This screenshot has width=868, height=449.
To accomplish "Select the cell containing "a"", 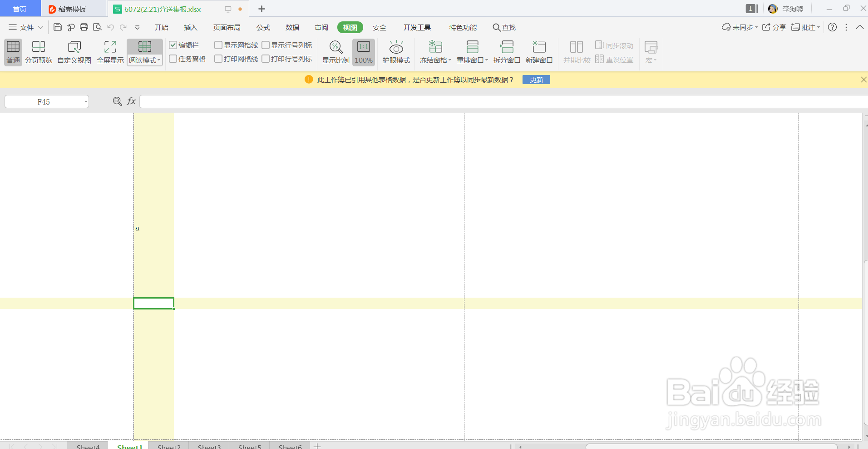I will click(x=153, y=228).
